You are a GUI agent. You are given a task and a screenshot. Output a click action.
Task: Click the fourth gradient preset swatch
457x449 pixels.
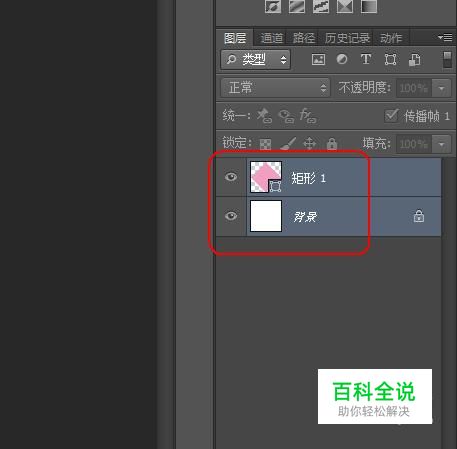345,6
